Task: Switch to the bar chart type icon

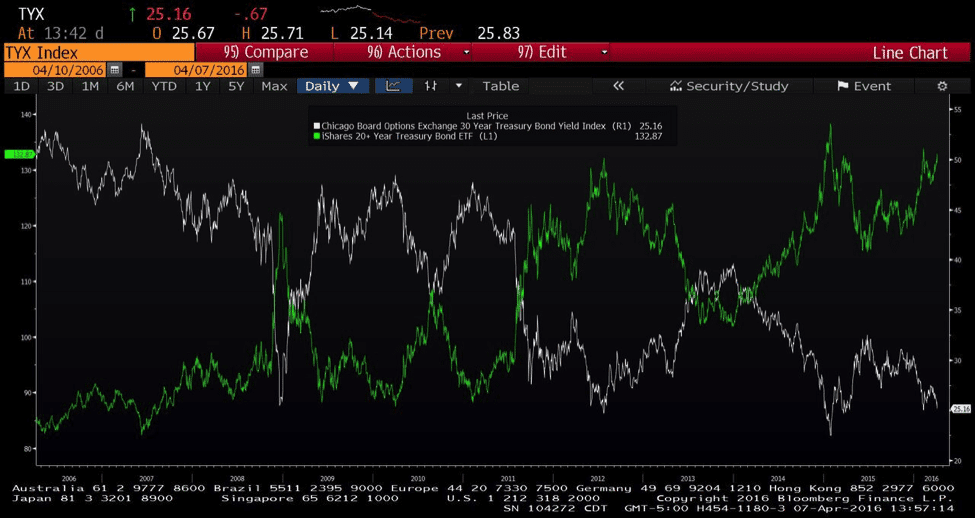Action: click(430, 86)
